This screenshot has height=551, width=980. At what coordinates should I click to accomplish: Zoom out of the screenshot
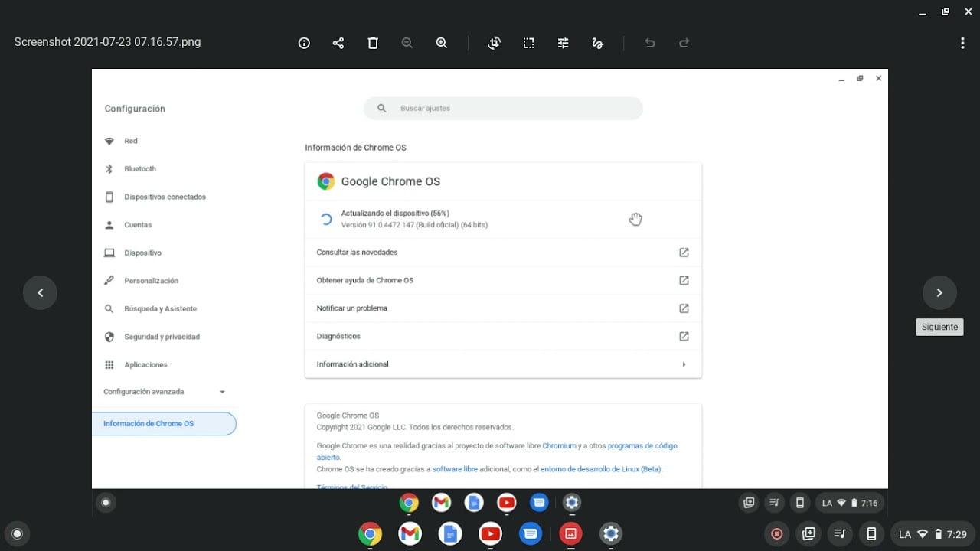(x=407, y=43)
